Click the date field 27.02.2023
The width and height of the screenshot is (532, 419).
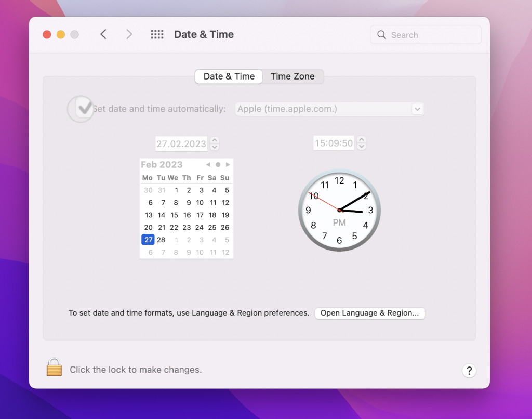pos(181,143)
